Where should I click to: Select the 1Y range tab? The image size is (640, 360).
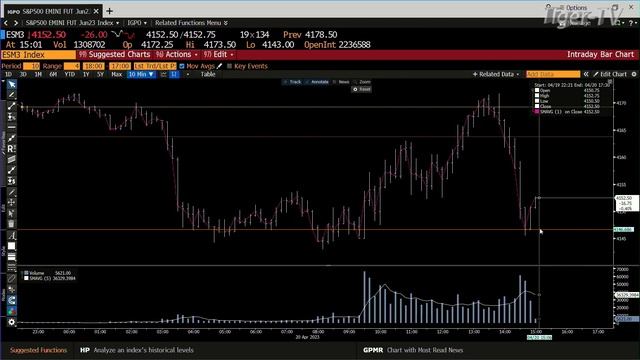pos(86,74)
